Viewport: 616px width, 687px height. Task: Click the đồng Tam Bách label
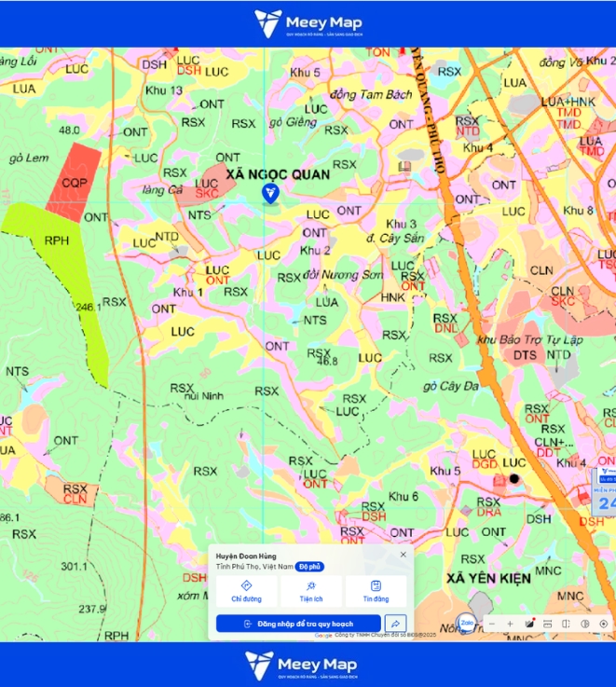371,95
